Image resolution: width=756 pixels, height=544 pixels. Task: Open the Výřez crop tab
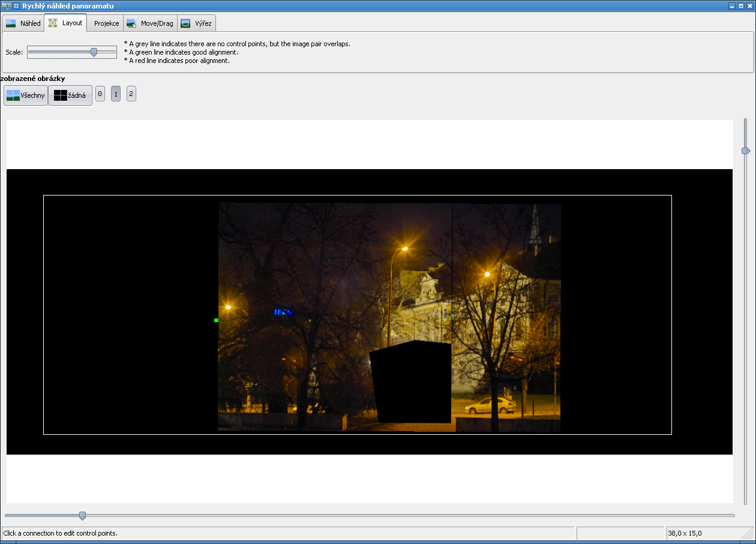click(197, 23)
